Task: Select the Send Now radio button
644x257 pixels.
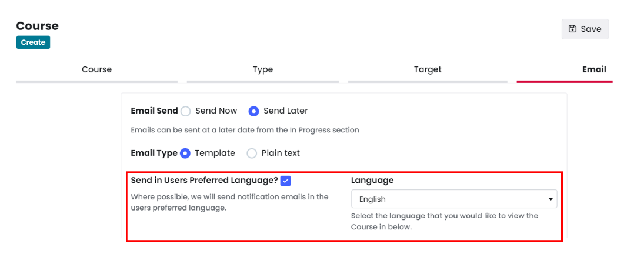Action: (186, 111)
